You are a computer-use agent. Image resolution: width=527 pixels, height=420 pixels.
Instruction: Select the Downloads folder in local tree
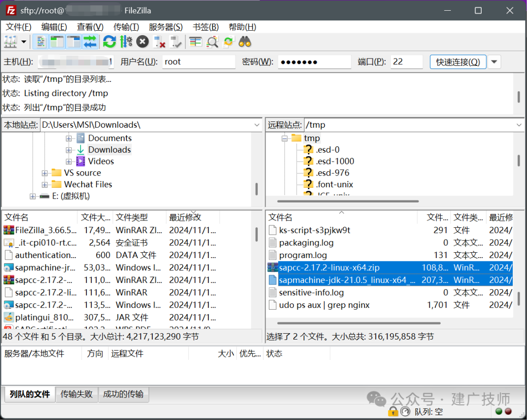tap(109, 150)
